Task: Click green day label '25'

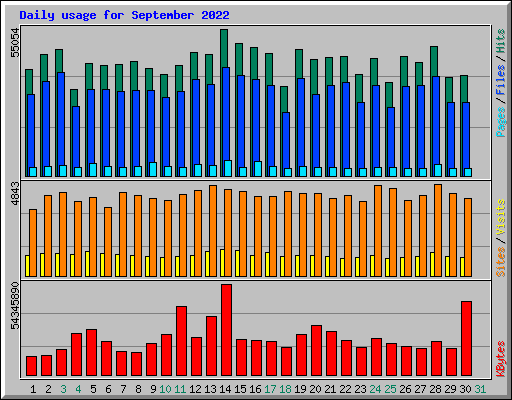Action: pos(390,389)
